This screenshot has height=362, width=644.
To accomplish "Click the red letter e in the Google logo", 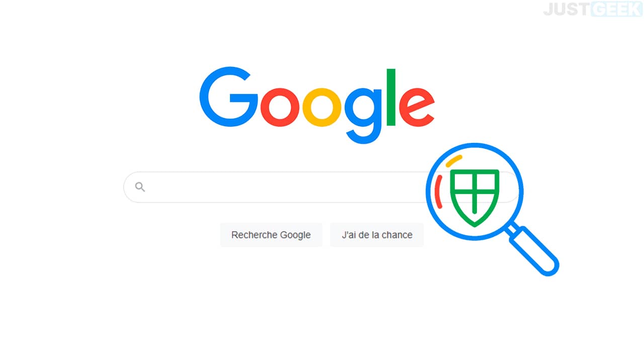I will tap(416, 107).
